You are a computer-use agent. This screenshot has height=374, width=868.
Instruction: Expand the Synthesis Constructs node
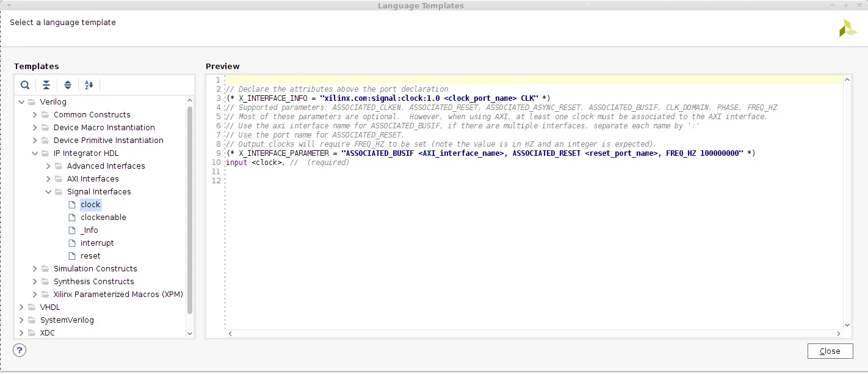[35, 282]
